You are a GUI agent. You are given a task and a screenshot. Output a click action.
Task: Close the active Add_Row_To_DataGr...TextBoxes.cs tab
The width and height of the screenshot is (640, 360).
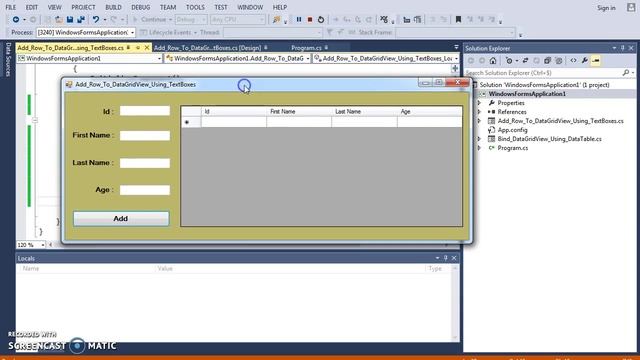pyautogui.click(x=147, y=48)
